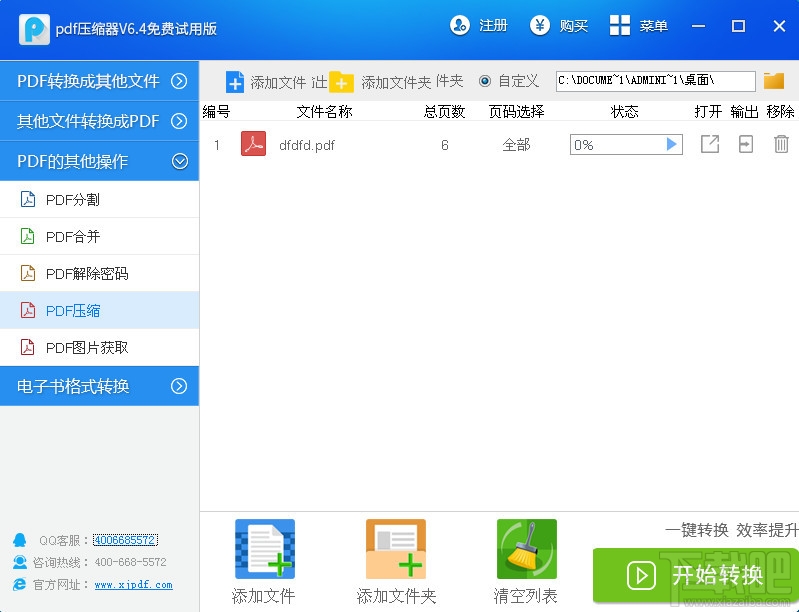Click the yen purchase icon
The image size is (799, 612).
tap(540, 25)
